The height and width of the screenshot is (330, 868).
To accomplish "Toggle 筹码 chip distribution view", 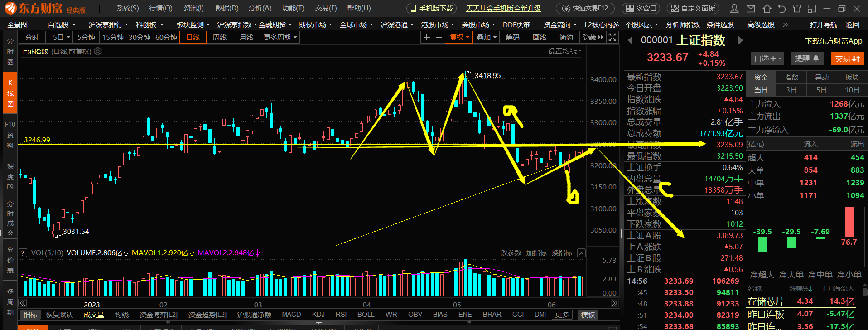I will [x=513, y=37].
